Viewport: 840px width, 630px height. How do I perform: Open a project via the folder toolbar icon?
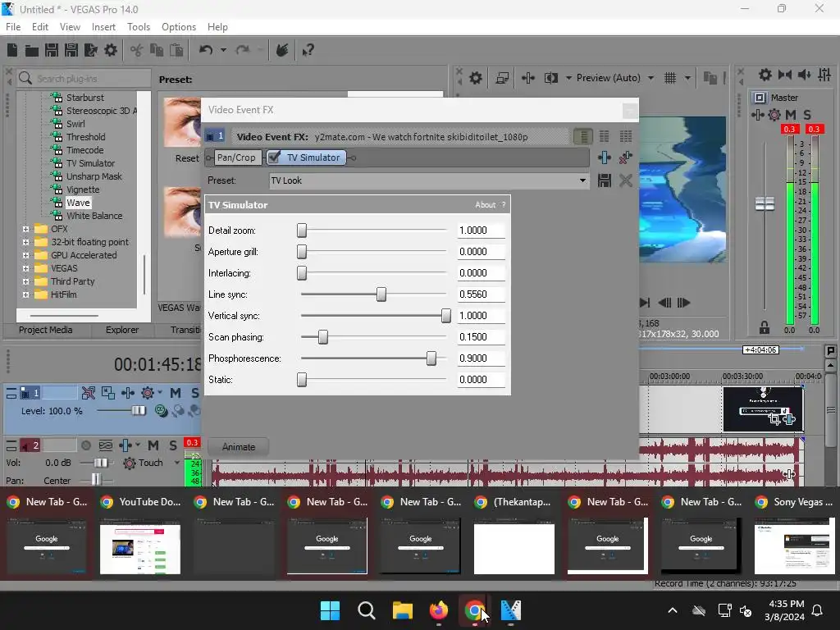[x=32, y=50]
